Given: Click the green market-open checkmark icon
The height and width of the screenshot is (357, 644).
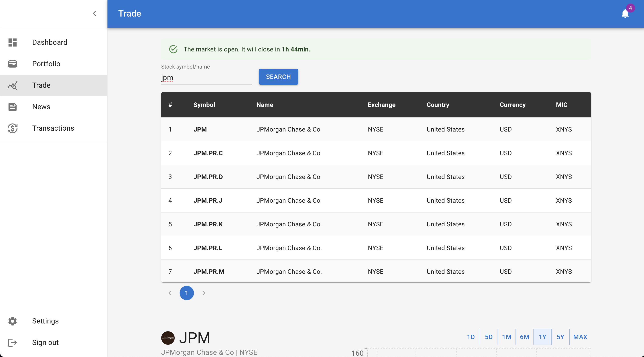Looking at the screenshot, I should tap(173, 49).
